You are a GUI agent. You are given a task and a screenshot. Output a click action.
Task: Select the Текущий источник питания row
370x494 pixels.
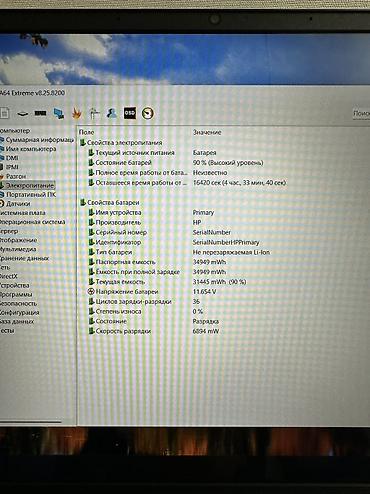point(135,153)
